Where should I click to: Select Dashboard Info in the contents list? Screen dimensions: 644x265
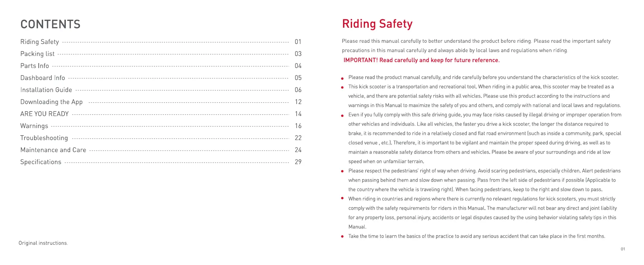tap(43, 78)
